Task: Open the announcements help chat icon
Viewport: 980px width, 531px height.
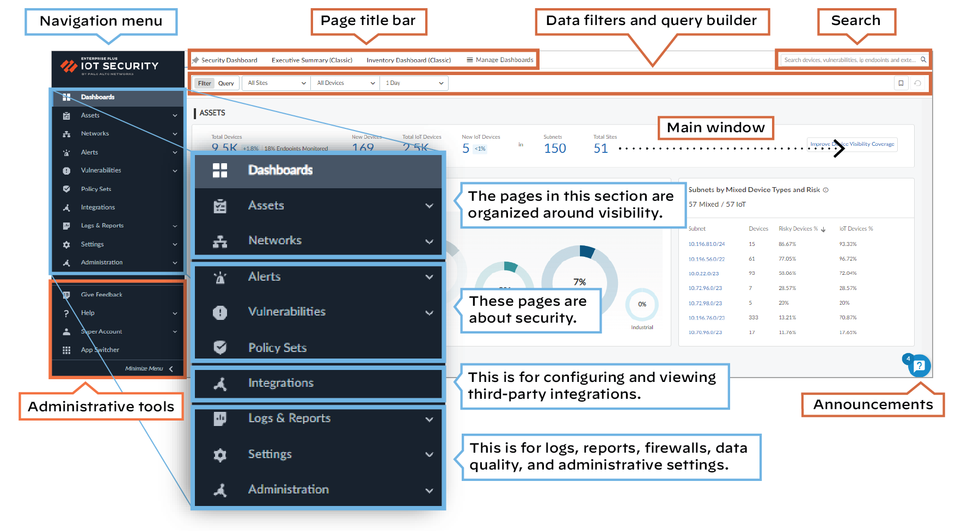Action: click(x=919, y=366)
